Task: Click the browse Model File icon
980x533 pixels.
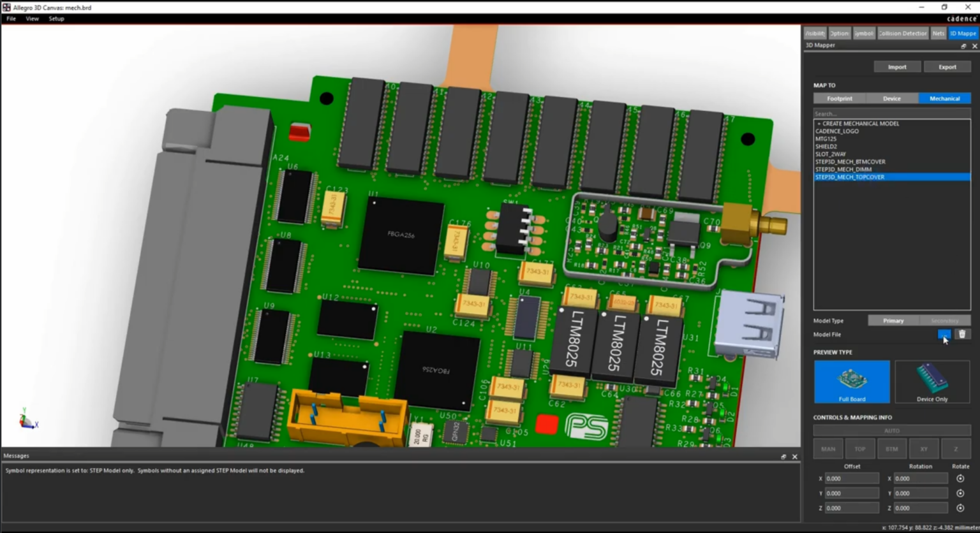Action: click(x=944, y=333)
